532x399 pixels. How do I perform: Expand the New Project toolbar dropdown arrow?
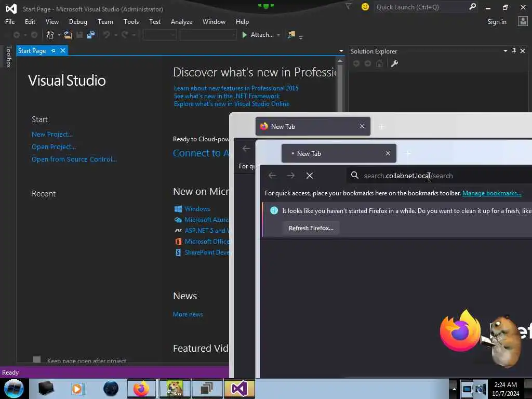tap(59, 35)
